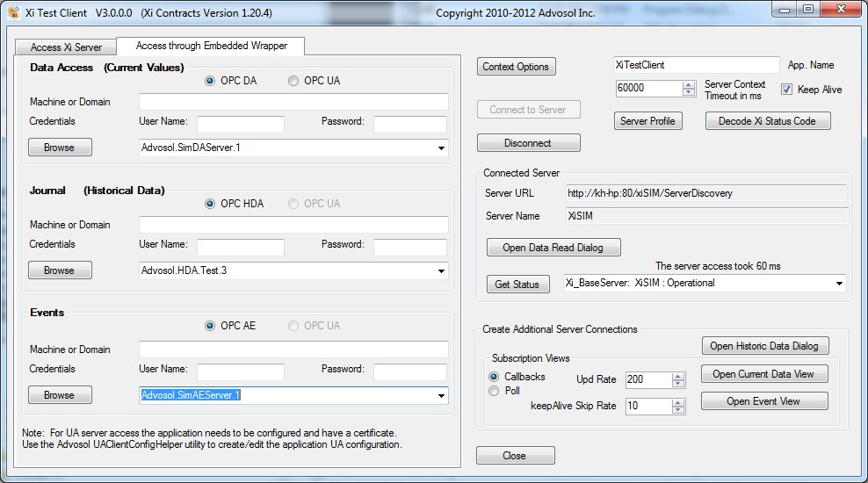The width and height of the screenshot is (868, 483).
Task: Click the Events Password field
Action: [x=410, y=372]
